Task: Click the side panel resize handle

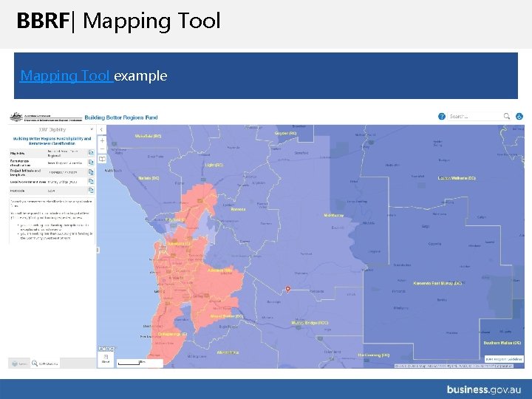Action: pos(98,250)
